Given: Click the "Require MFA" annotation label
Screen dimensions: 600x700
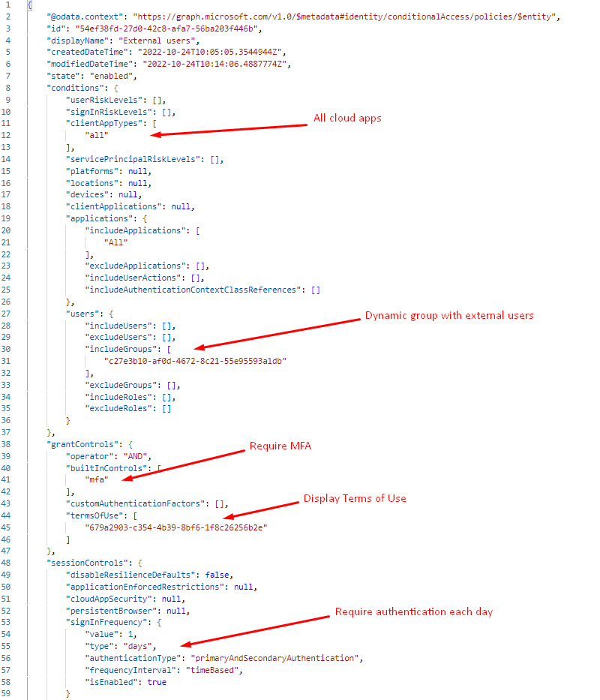Looking at the screenshot, I should pos(280,447).
